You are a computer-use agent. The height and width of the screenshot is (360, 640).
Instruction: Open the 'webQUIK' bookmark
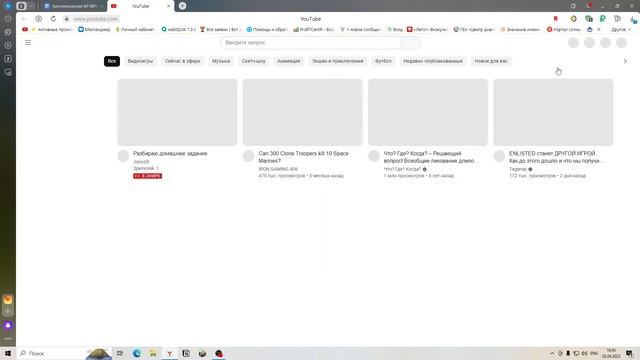point(179,29)
